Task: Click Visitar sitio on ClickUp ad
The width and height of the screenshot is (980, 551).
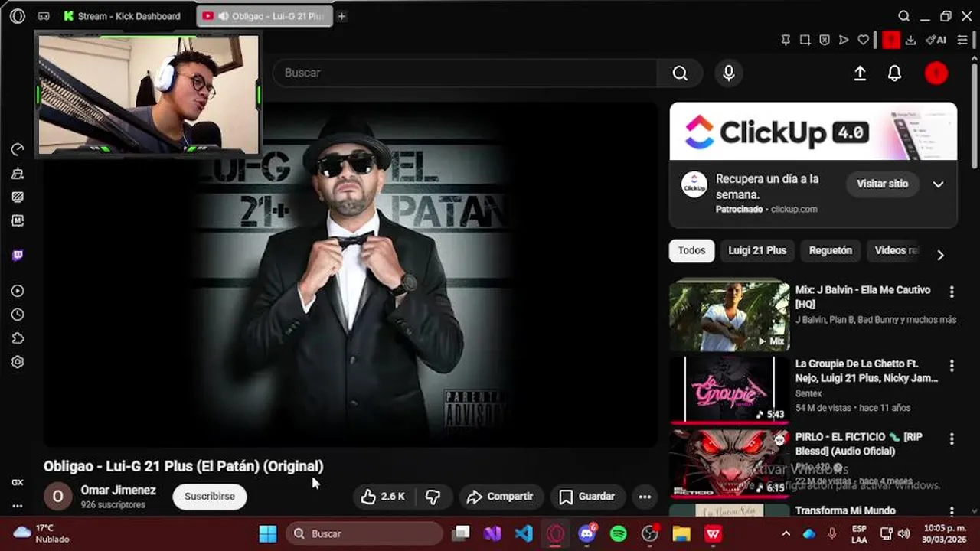Action: click(882, 184)
